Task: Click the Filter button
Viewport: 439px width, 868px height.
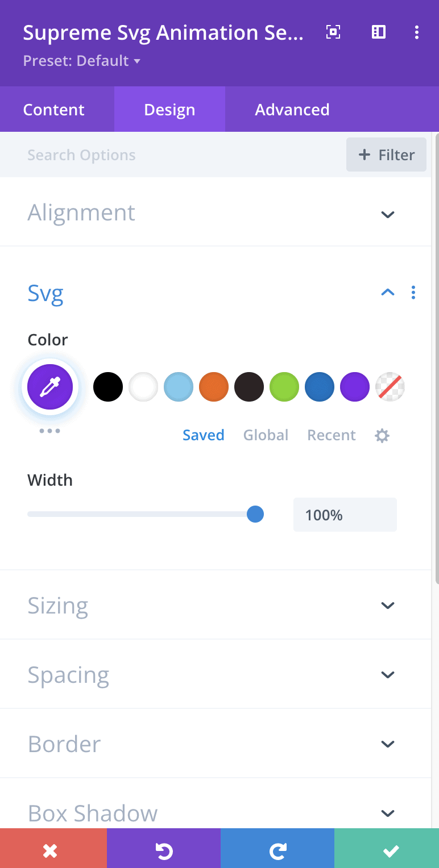Action: [386, 155]
